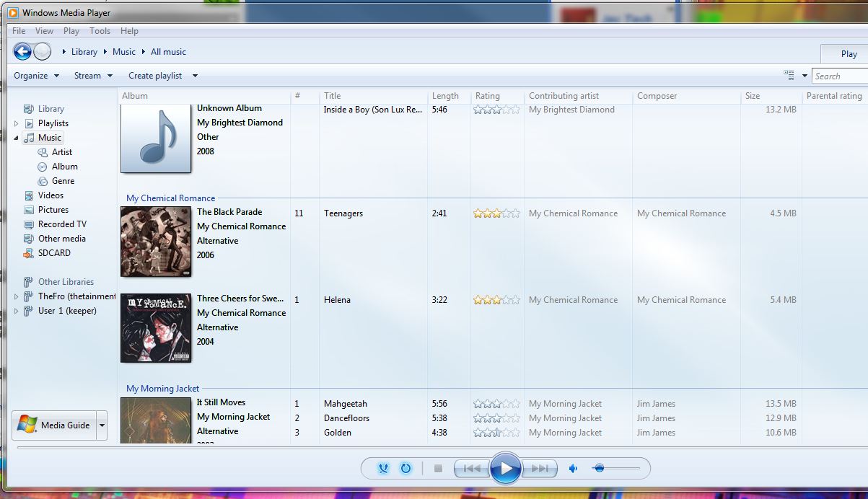The image size is (868, 499).
Task: Select the song Dancefloors
Action: (x=346, y=418)
